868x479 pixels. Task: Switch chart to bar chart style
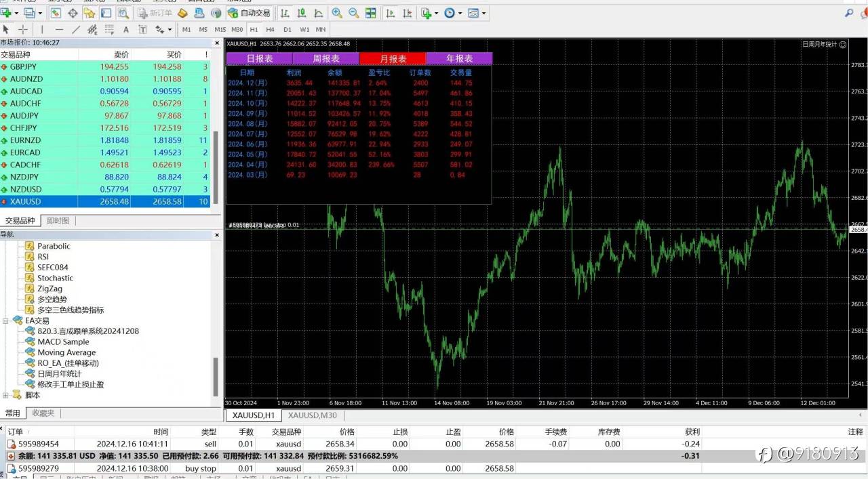pos(285,13)
